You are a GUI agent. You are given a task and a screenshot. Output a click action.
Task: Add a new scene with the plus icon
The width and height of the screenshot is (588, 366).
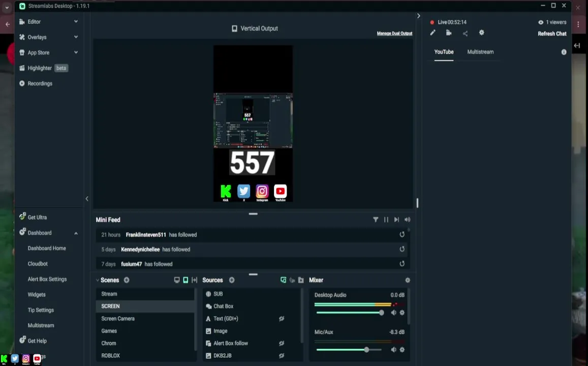pyautogui.click(x=127, y=280)
